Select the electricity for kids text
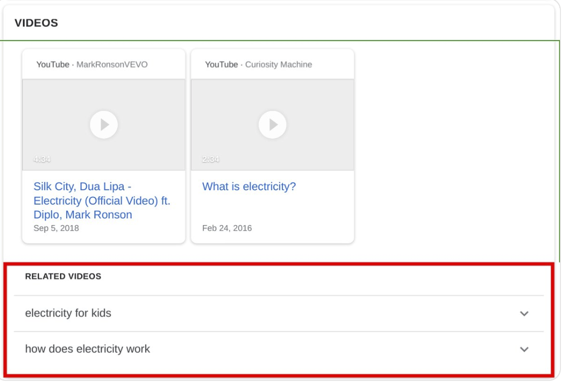Screen dimensions: 569x392 pyautogui.click(x=68, y=313)
